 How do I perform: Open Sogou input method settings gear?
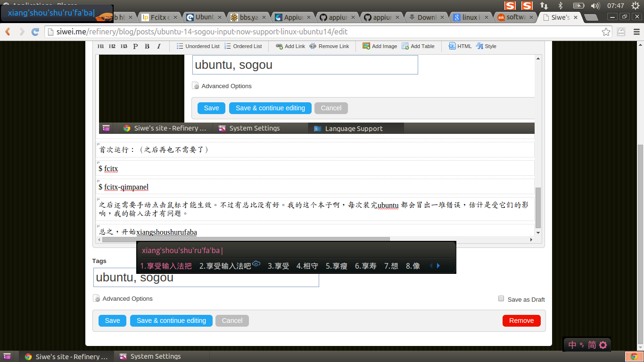coord(603,345)
